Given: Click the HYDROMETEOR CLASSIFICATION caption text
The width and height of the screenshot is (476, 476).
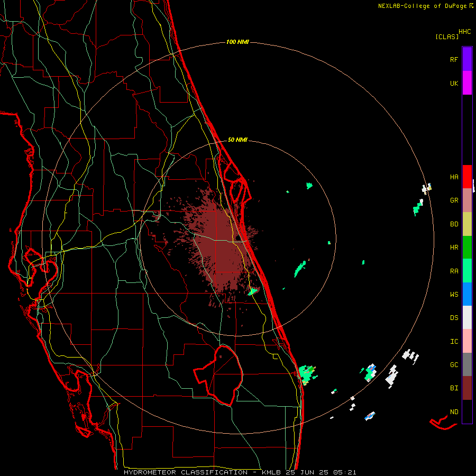Looking at the screenshot, I should (186, 472).
